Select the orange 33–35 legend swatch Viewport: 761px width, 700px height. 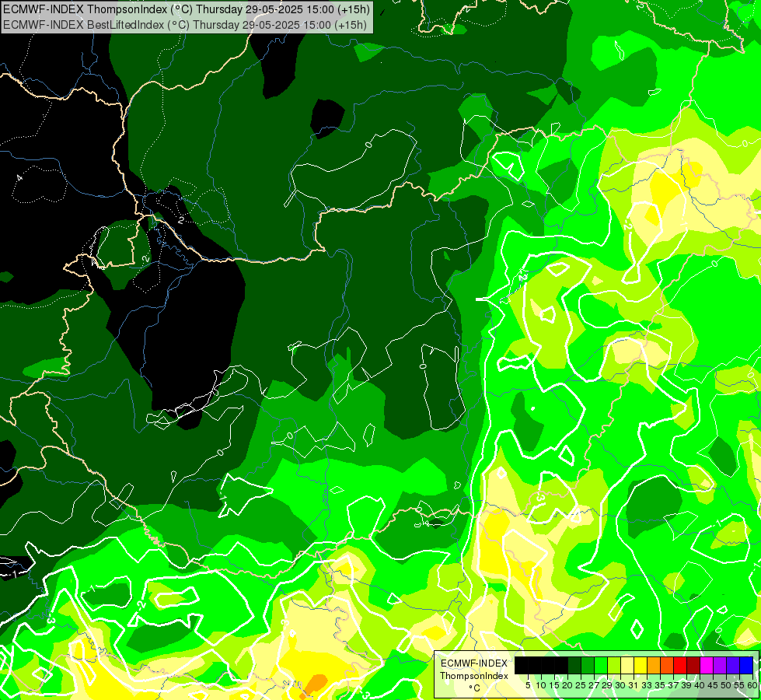pos(654,666)
